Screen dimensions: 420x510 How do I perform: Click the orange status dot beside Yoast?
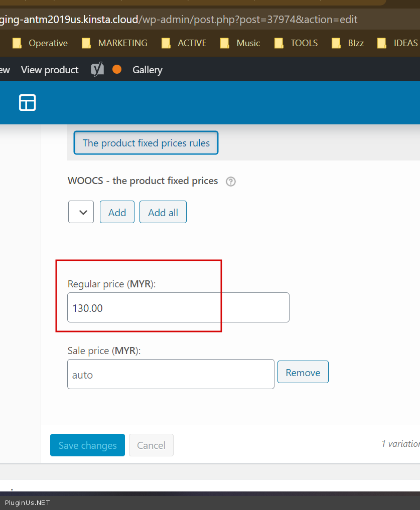[x=117, y=70]
